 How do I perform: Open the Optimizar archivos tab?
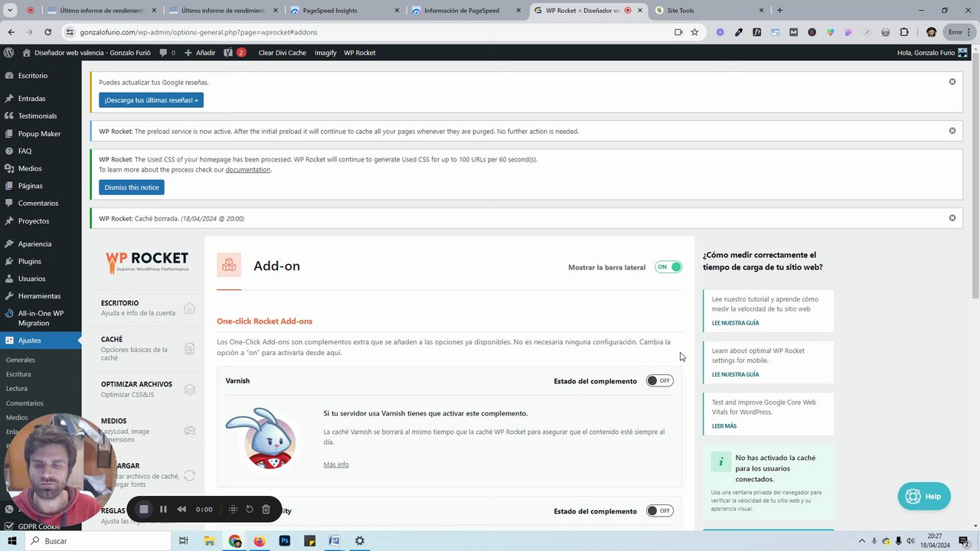[x=148, y=389]
